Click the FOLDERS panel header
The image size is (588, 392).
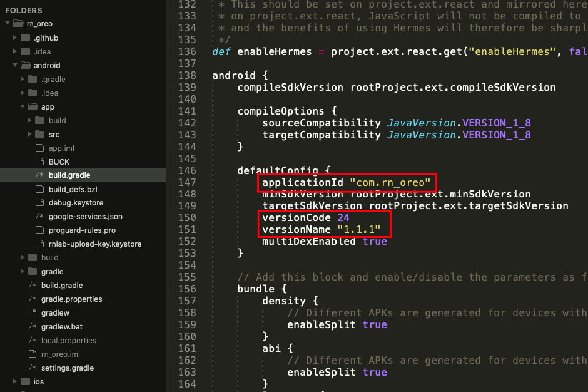(x=24, y=10)
